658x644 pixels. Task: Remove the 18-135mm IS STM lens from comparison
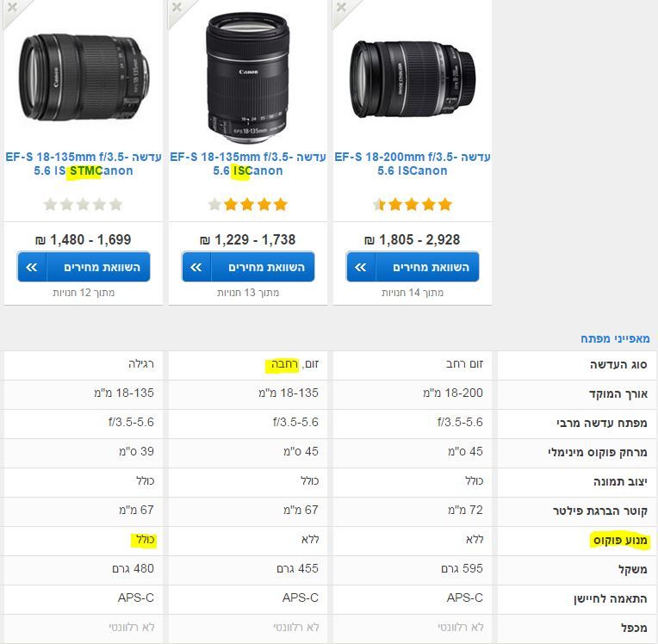pos(13,7)
